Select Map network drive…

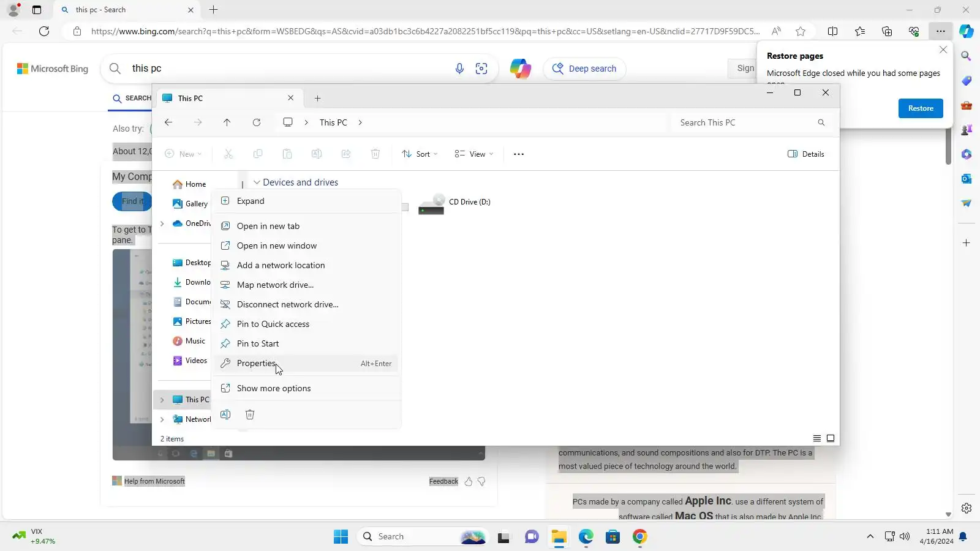(x=306, y=285)
